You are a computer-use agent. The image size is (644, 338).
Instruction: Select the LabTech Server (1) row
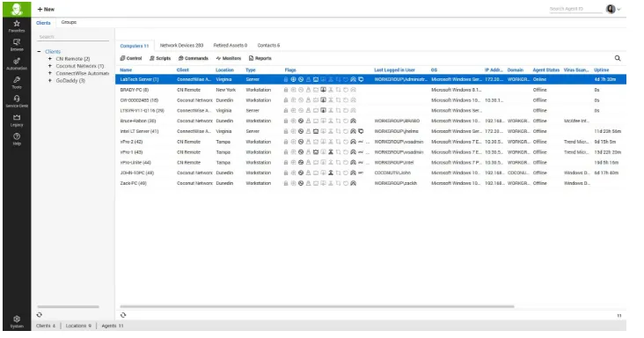[x=370, y=79]
